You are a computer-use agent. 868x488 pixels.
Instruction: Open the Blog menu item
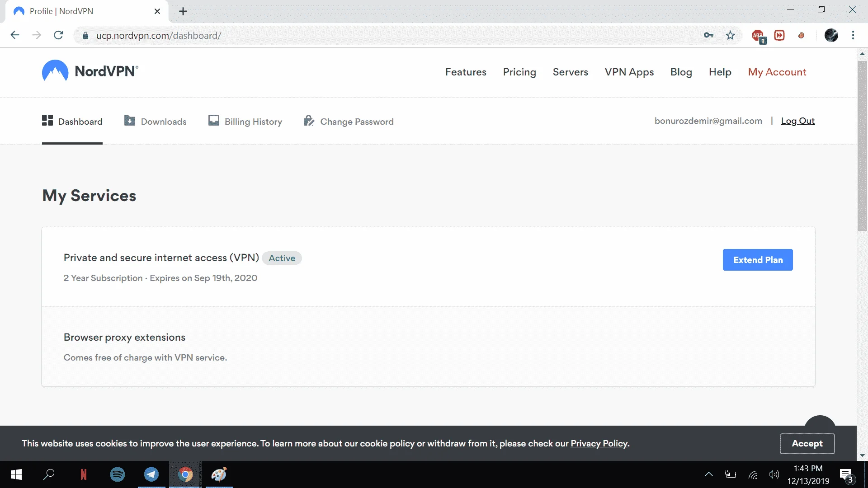click(x=681, y=72)
